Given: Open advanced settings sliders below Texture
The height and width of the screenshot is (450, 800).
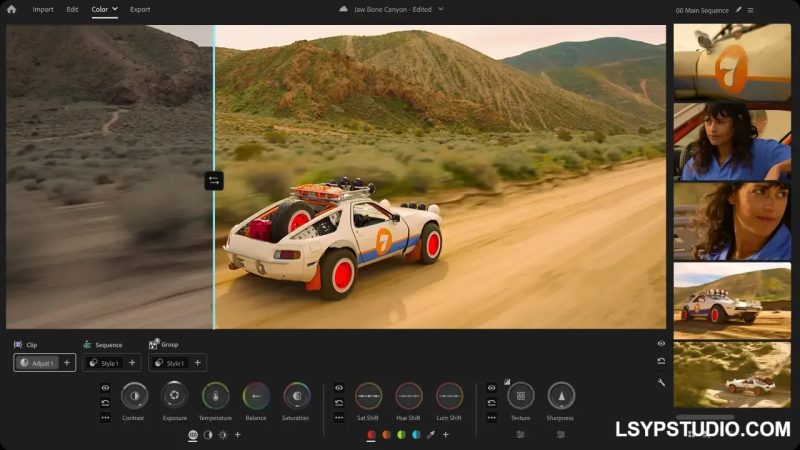Looking at the screenshot, I should [520, 434].
